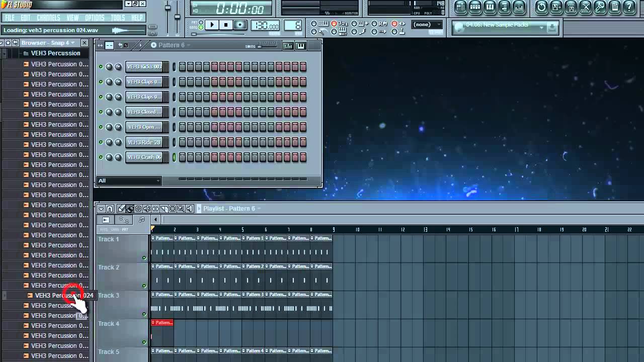Open the Pattern 6 selector in Step Sequencer
Viewport: 644px width, 362px height.
coord(172,45)
